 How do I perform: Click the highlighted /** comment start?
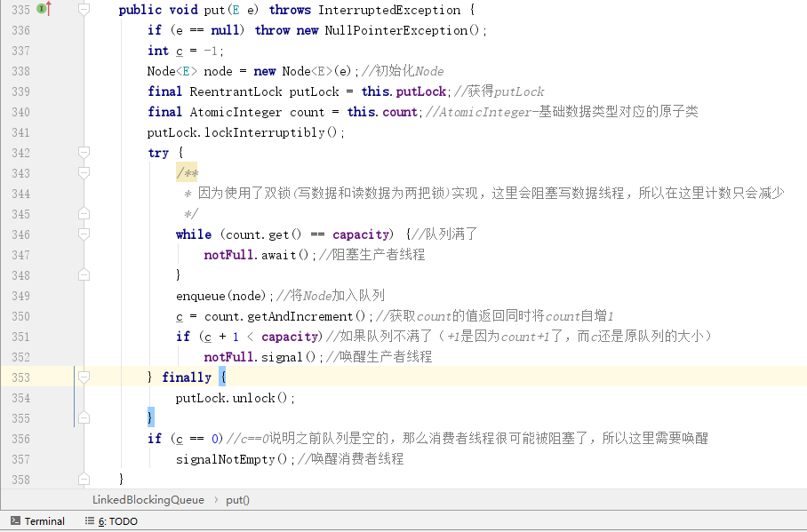point(187,173)
